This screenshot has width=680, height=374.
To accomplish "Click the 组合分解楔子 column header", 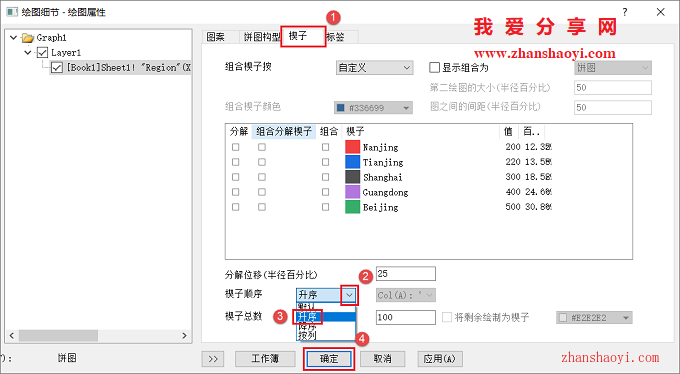I will [x=284, y=131].
